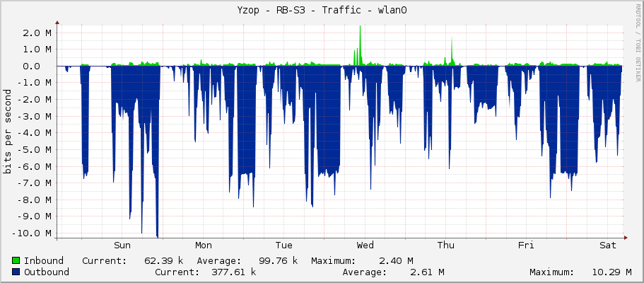Select the graph title 'Yzop - RB-S3 - Traffic - wlan0'
Image resolution: width=644 pixels, height=283 pixels.
coord(322,11)
